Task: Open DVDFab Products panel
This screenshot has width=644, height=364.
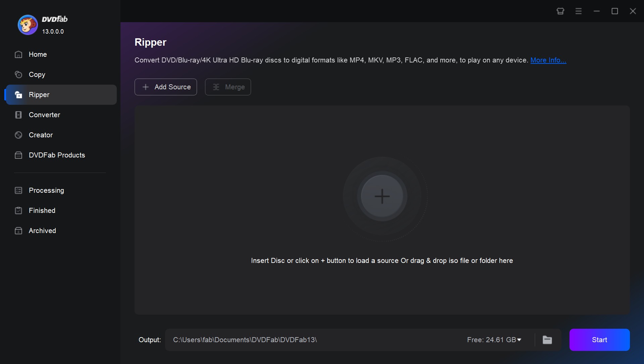Action: tap(56, 155)
